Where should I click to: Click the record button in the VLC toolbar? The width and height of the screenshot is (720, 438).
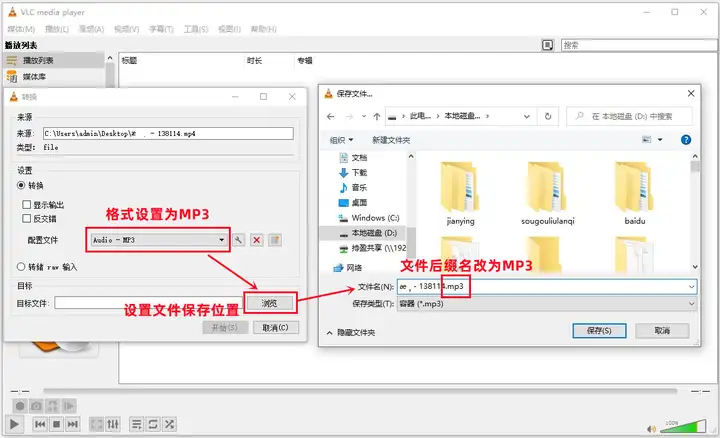point(20,406)
